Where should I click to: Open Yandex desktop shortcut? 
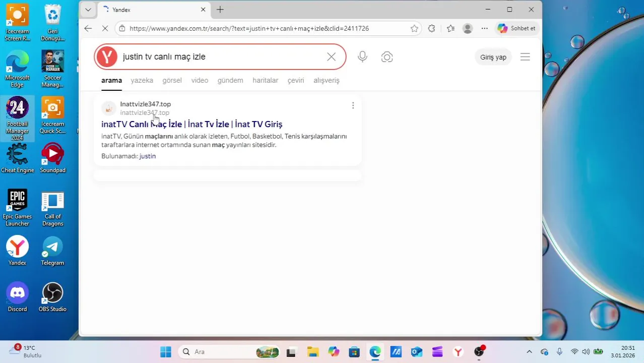tap(17, 251)
